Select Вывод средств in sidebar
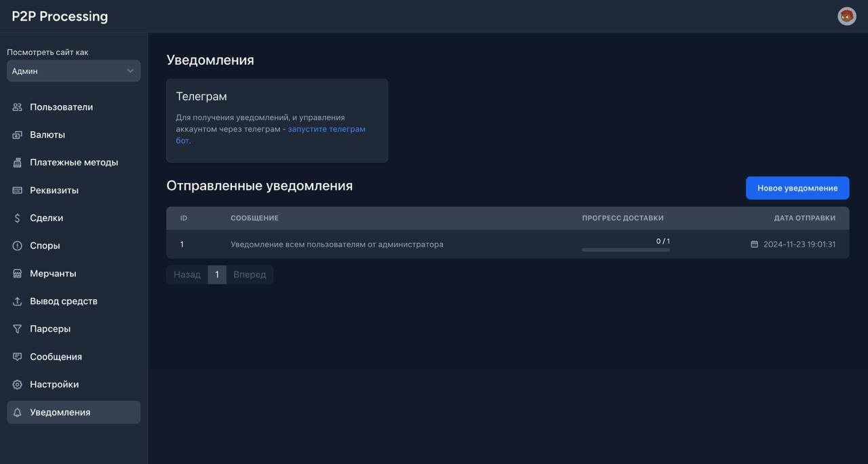 (x=74, y=301)
